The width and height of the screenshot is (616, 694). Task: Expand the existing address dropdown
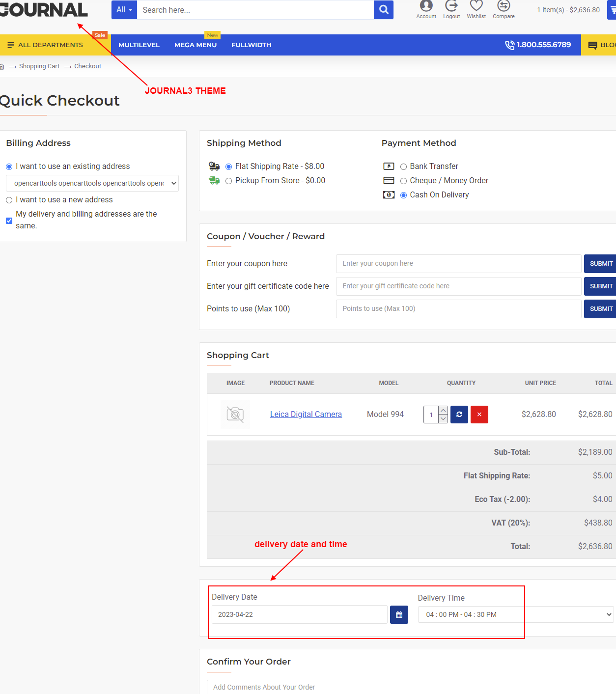(x=92, y=183)
